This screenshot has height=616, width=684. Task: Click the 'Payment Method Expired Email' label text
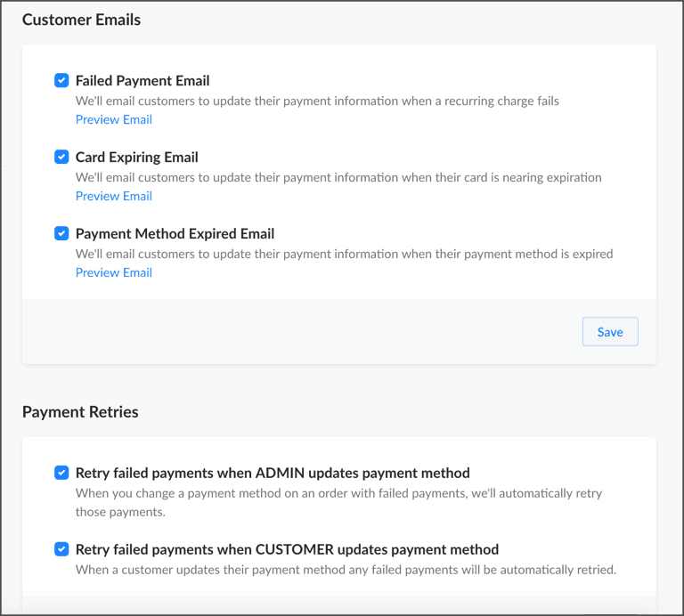click(175, 233)
